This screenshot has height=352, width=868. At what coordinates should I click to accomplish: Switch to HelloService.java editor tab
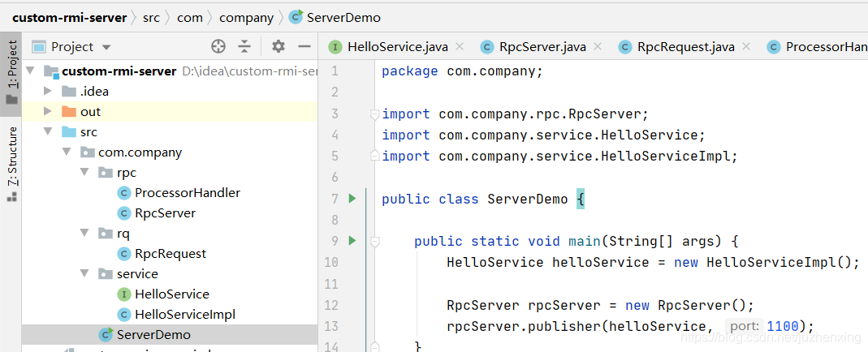397,47
